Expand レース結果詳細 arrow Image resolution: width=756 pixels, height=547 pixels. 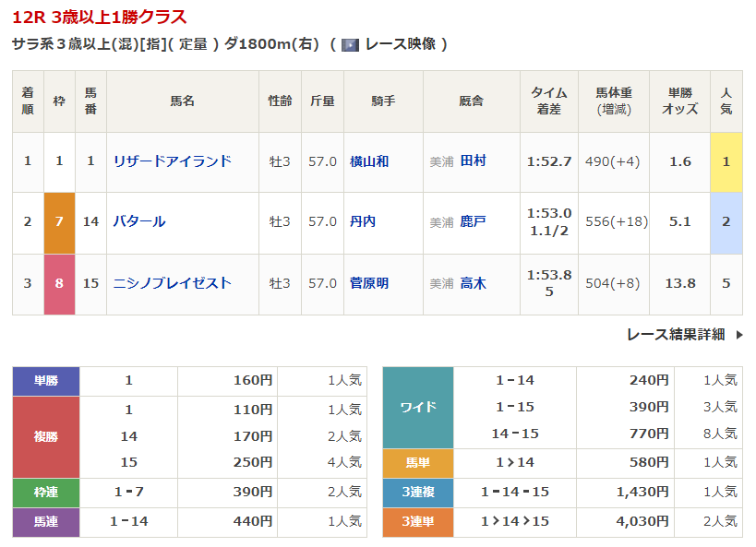739,335
